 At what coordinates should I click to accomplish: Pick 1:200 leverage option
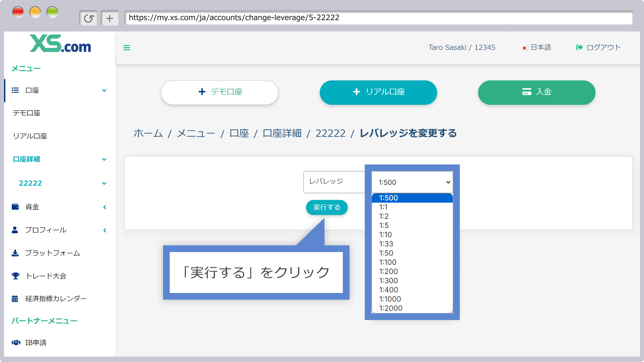point(412,271)
